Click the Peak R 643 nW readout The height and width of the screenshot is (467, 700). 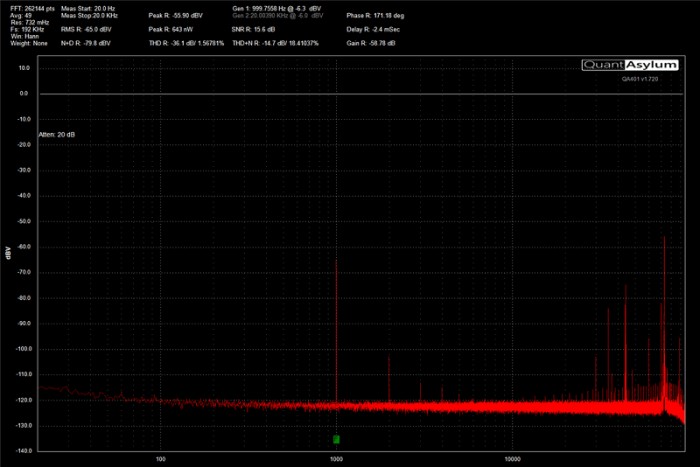coord(171,29)
